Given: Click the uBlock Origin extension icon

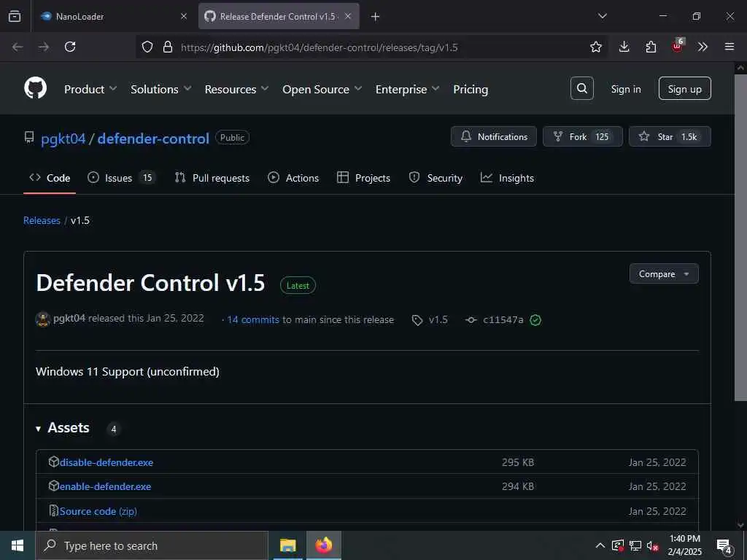Looking at the screenshot, I should click(678, 46).
